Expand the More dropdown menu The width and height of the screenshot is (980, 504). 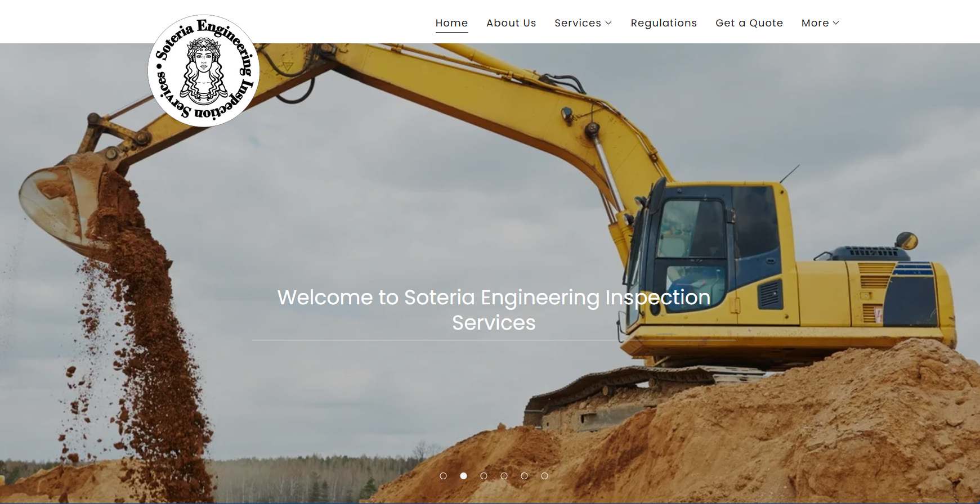[x=820, y=23]
